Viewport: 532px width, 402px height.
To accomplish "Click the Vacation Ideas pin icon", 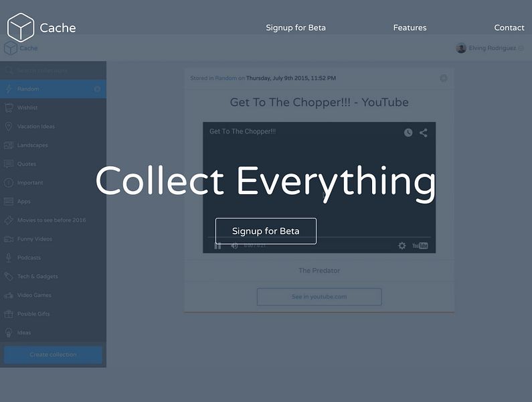I will pos(9,127).
